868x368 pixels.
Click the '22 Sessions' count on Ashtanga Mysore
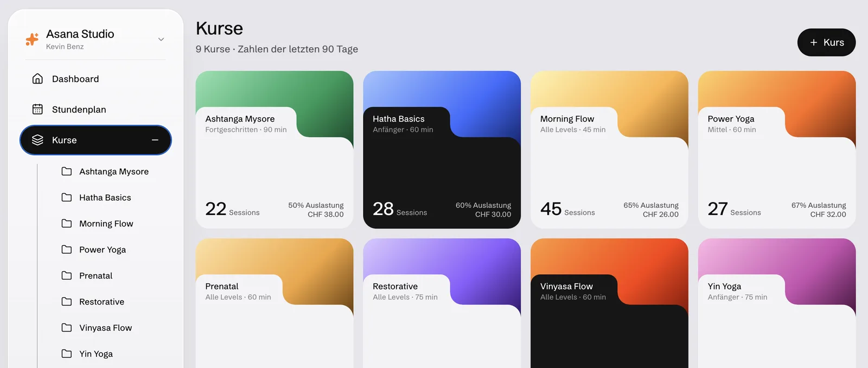coord(232,209)
